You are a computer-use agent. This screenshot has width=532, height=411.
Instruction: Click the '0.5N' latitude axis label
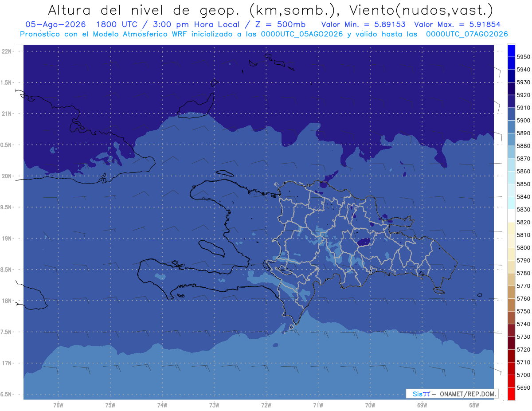(x=7, y=145)
